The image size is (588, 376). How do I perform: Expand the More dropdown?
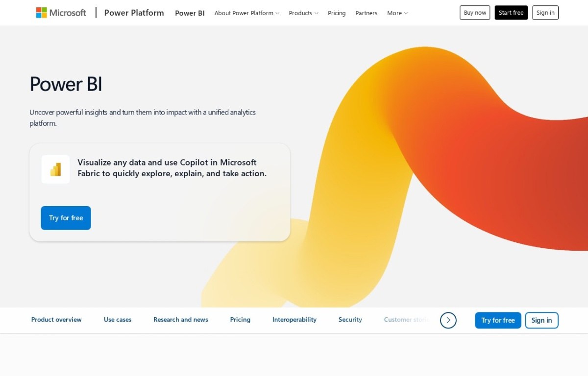[397, 13]
